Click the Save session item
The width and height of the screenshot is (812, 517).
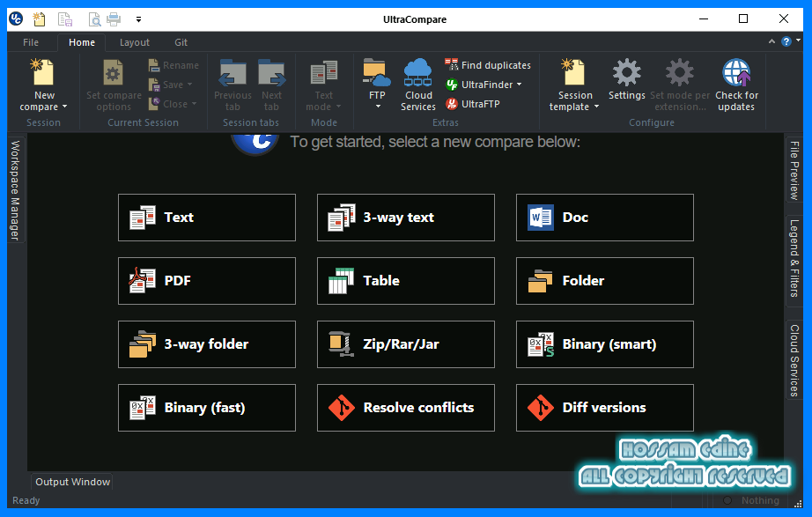[170, 85]
